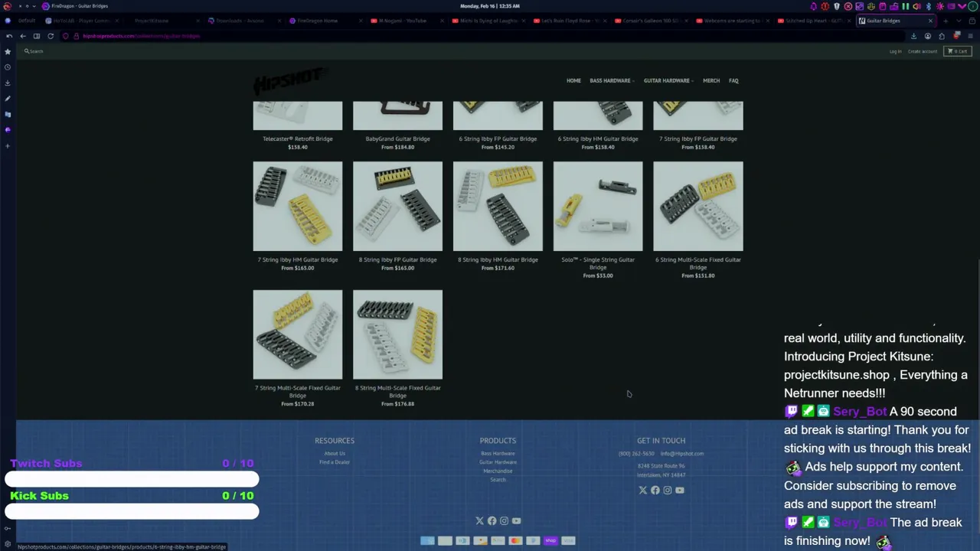Screen dimensions: 980x551
Task: Open the Facebook icon under Get In Touch
Action: point(655,491)
